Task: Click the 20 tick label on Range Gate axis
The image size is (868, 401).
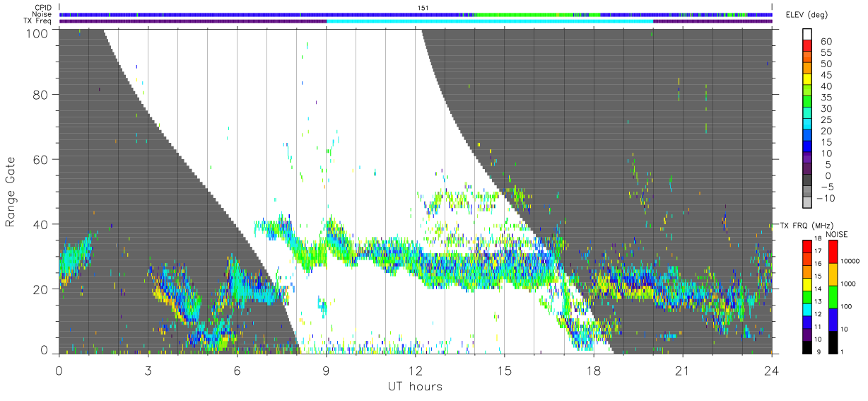Action: 41,289
